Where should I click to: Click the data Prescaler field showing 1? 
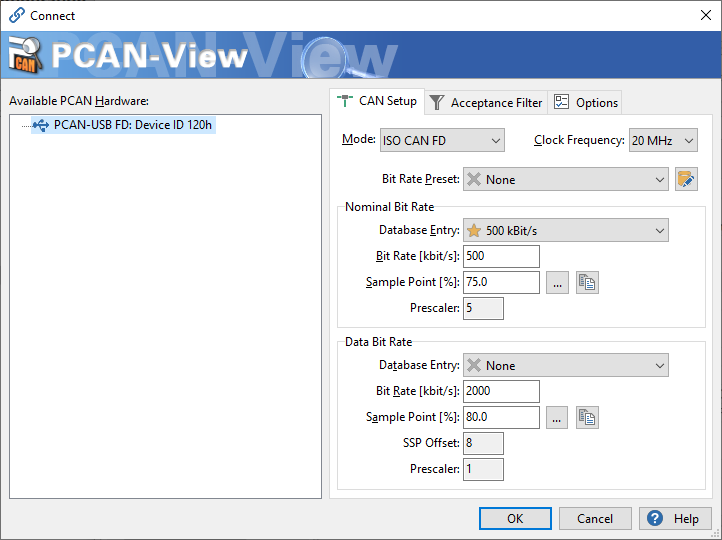pyautogui.click(x=483, y=469)
